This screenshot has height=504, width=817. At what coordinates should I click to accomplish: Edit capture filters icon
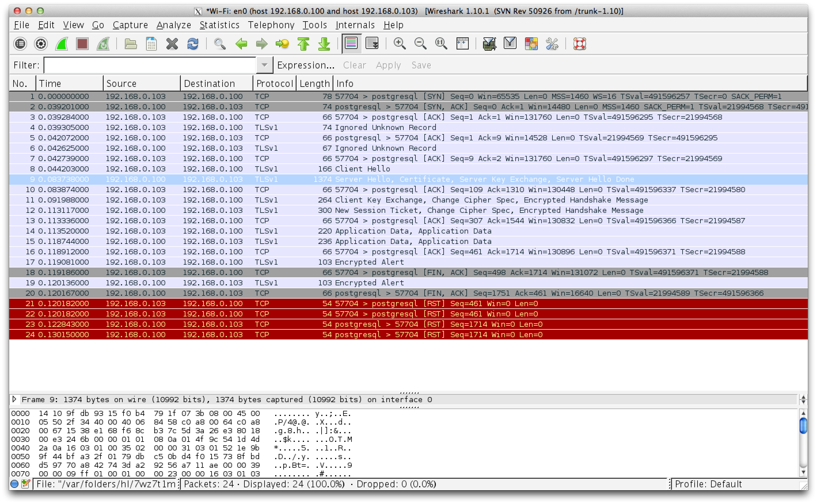click(x=489, y=44)
